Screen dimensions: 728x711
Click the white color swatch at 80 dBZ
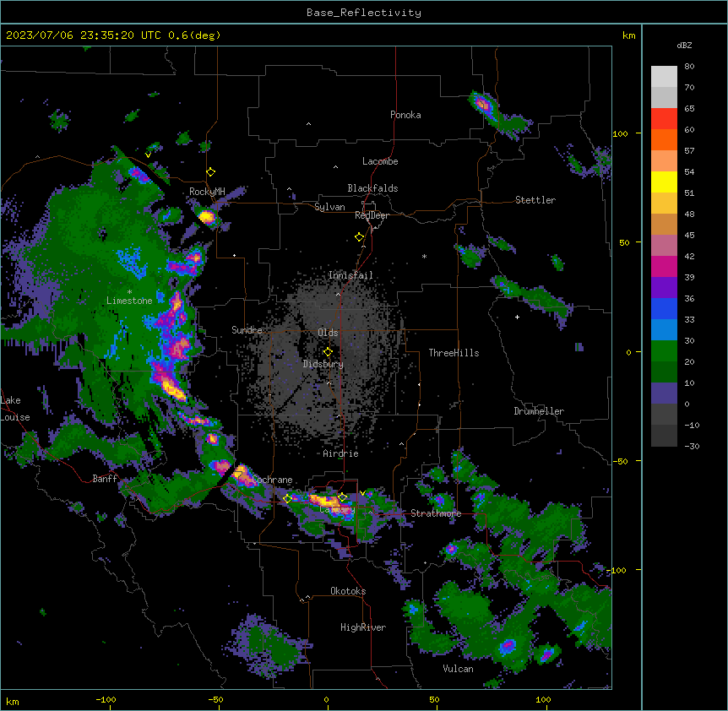[664, 77]
